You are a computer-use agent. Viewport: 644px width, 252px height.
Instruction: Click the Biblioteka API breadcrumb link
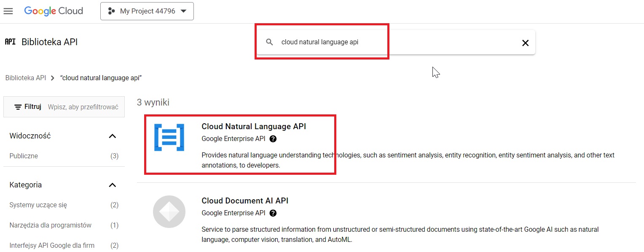[26, 78]
